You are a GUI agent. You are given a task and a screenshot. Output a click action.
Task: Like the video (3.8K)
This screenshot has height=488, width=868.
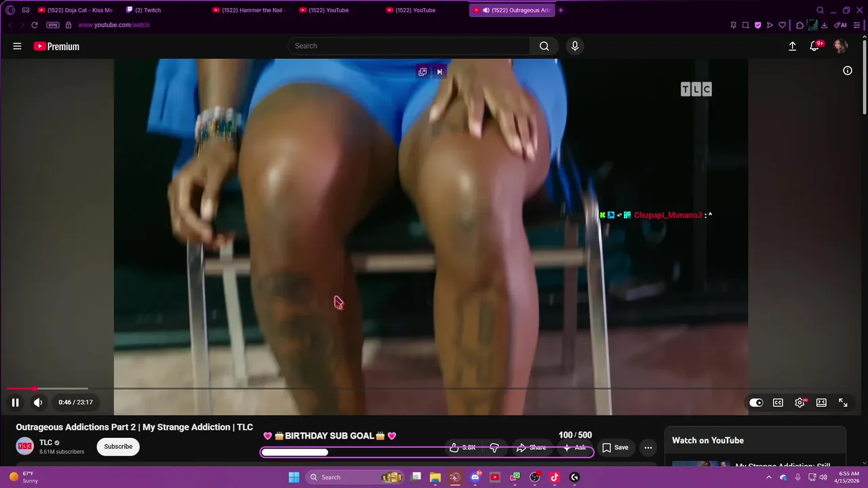[x=462, y=447]
